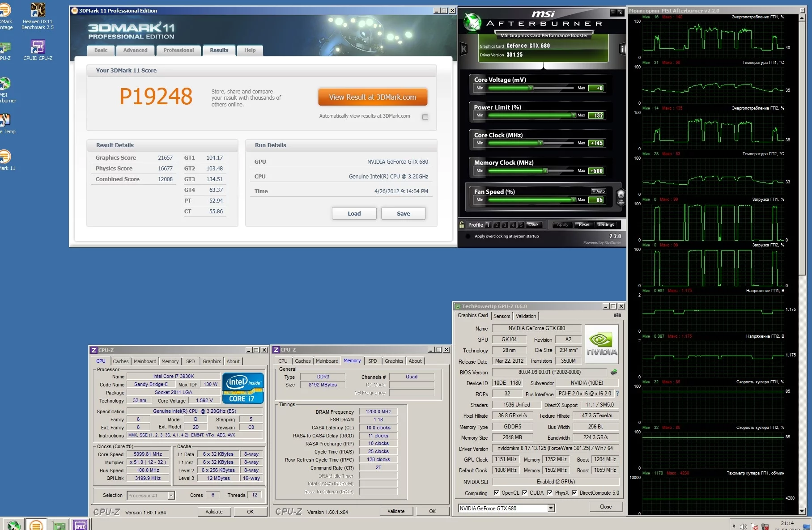Open Mainboard tab in left CPU-Z window
Image resolution: width=812 pixels, height=530 pixels.
coord(145,361)
